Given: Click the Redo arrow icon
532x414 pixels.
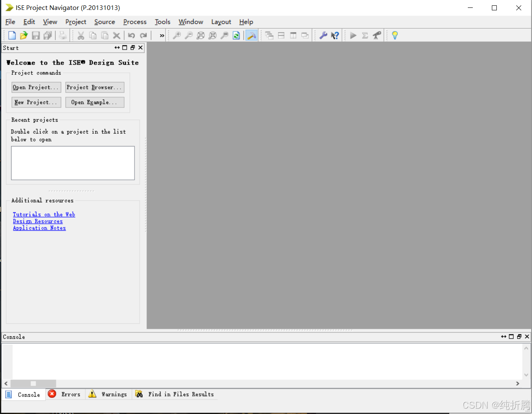Looking at the screenshot, I should [x=144, y=36].
